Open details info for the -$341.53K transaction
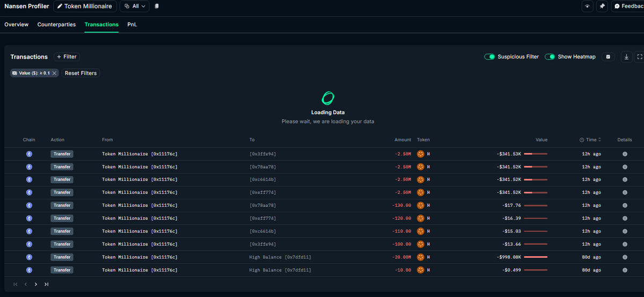This screenshot has height=297, width=644. (625, 154)
